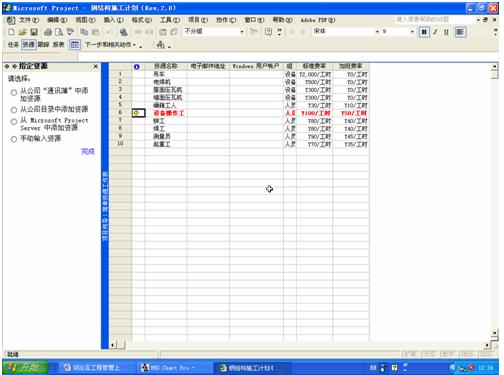Open the 不分组 grouping dropdown
The image size is (504, 375).
[x=242, y=32]
